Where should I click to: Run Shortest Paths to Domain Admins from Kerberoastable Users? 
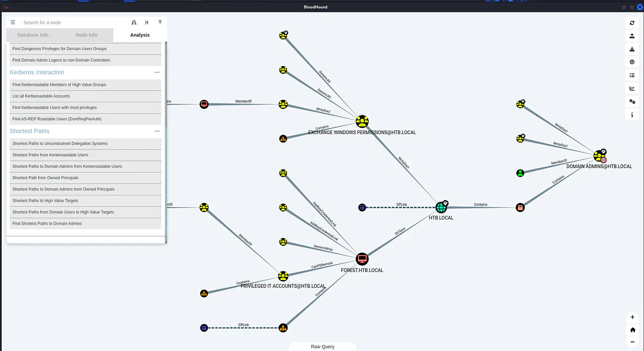tap(85, 166)
